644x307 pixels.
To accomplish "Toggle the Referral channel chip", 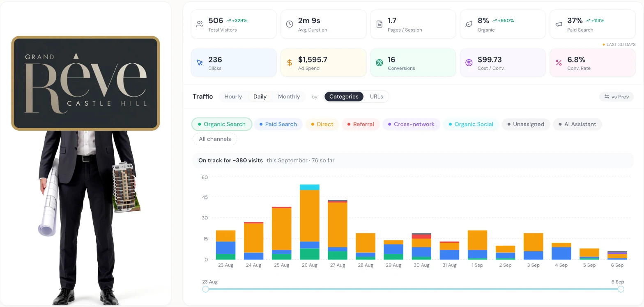I will pyautogui.click(x=361, y=124).
